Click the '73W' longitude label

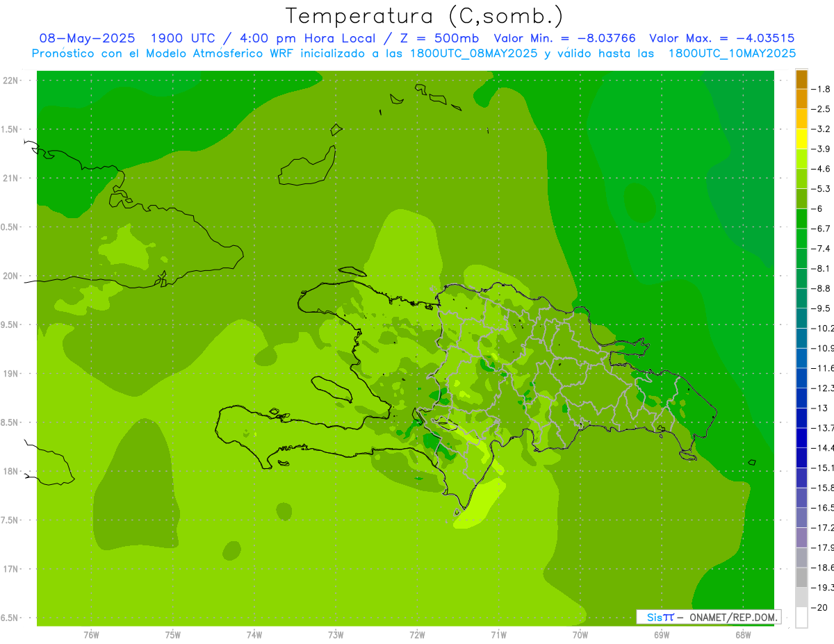[x=336, y=635]
